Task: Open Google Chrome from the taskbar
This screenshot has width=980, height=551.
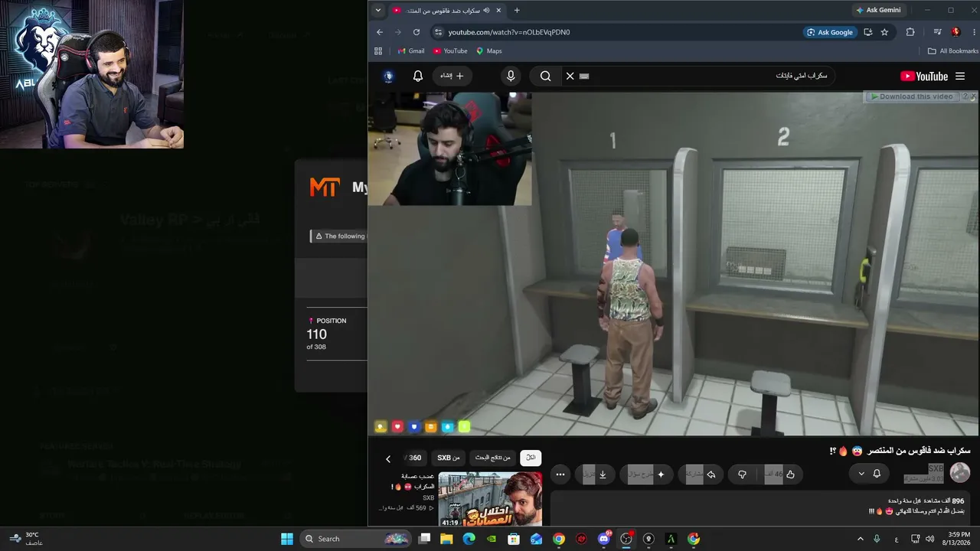Action: [559, 539]
